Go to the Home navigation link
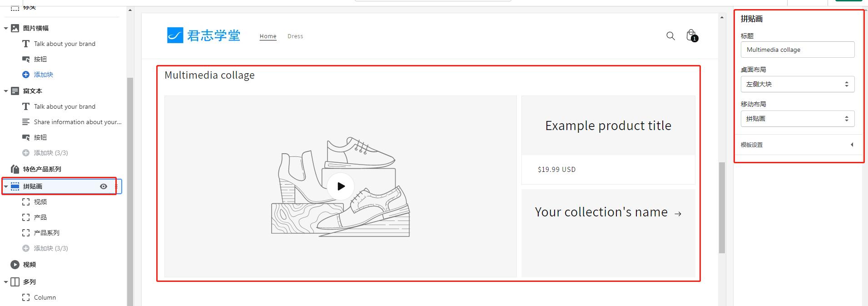 (x=268, y=36)
